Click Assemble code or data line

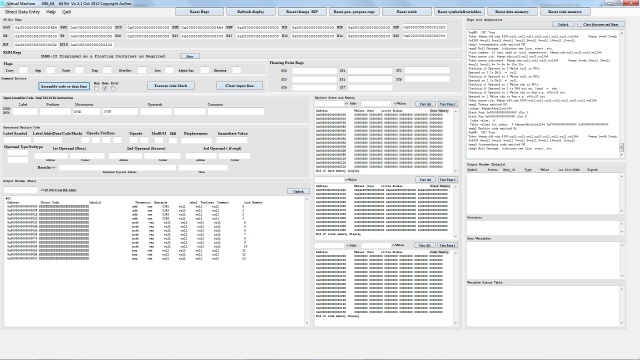[64, 86]
